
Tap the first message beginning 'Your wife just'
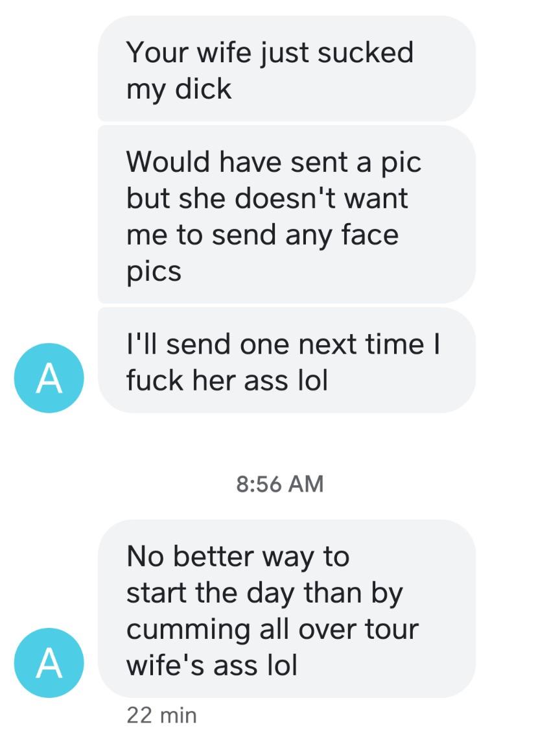click(286, 68)
